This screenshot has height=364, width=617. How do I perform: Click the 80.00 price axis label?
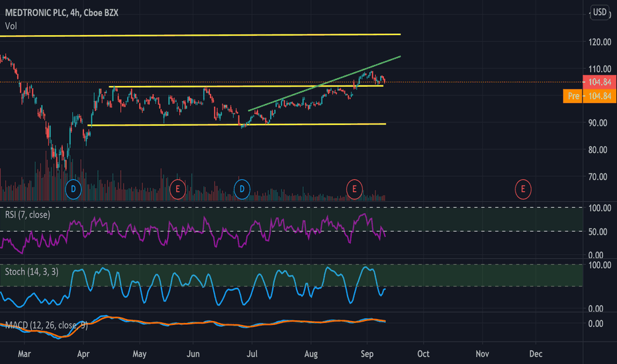598,150
